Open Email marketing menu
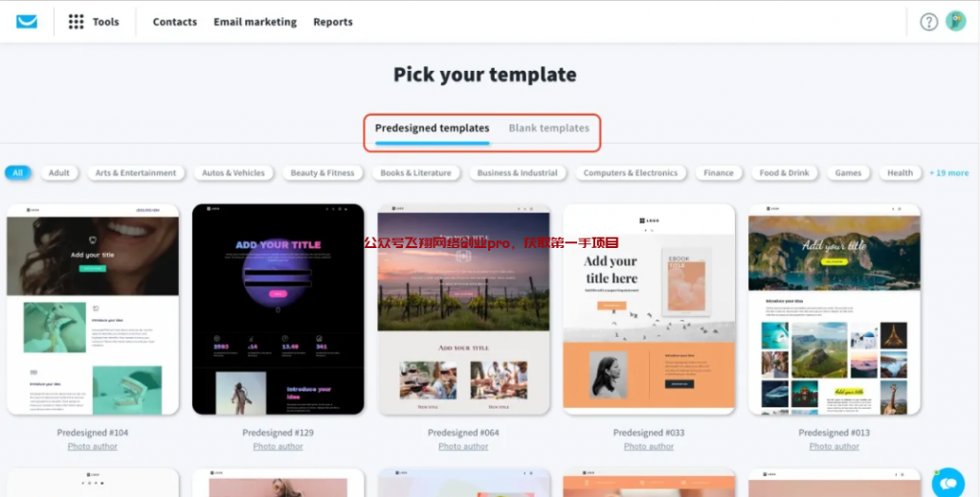Screen dimensions: 980x497 click(x=255, y=22)
